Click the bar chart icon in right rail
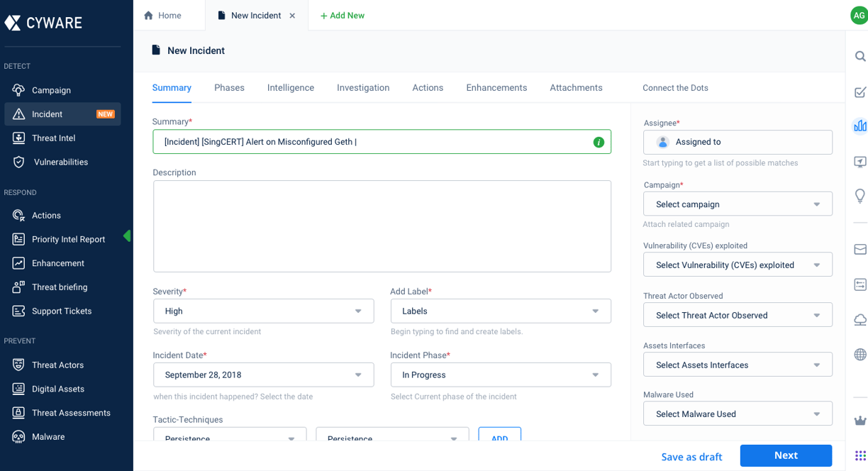868x471 pixels. tap(860, 126)
